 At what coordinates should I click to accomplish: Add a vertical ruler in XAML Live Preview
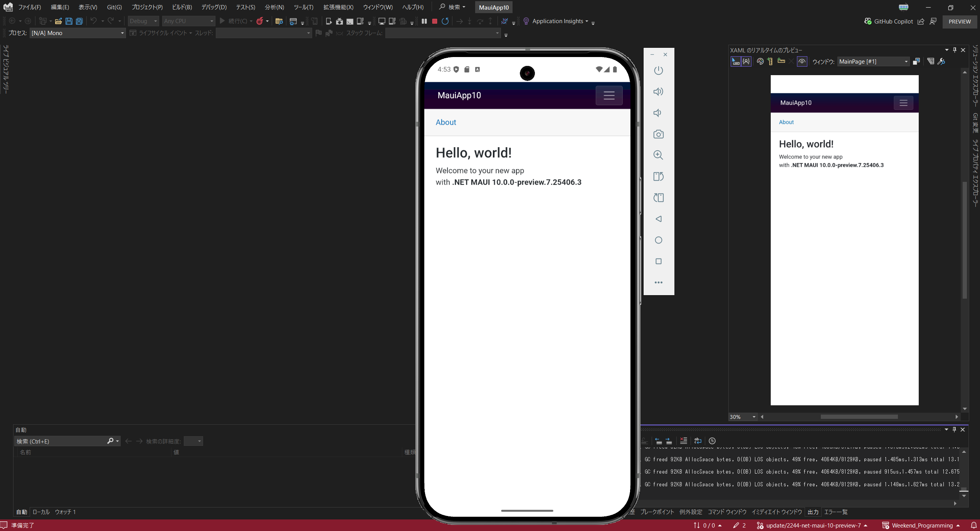pyautogui.click(x=770, y=62)
